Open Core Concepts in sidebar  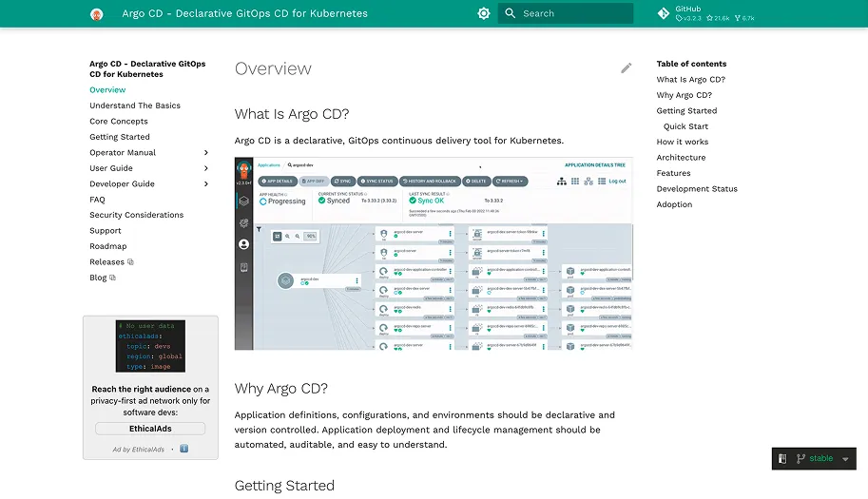click(x=119, y=121)
